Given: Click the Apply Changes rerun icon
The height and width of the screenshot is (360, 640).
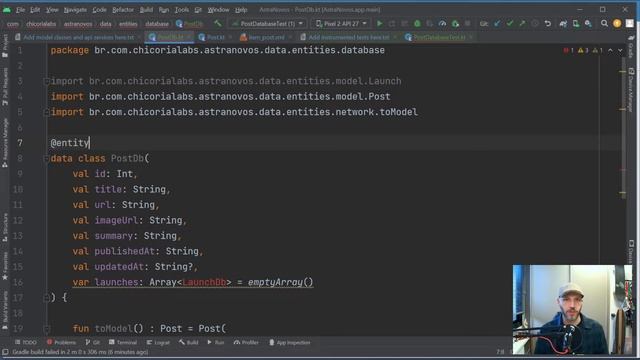Looking at the screenshot, I should tap(392, 24).
